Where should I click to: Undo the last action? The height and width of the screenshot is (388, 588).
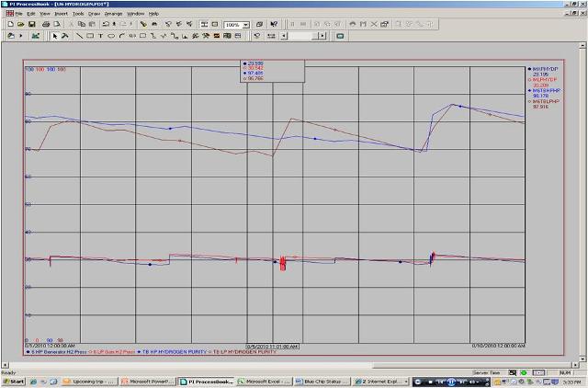click(x=106, y=25)
